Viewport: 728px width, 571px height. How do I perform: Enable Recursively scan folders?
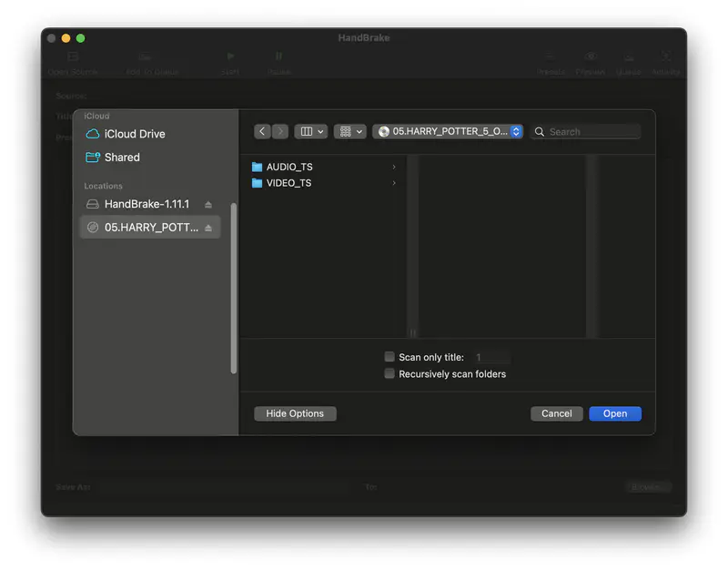(x=389, y=373)
